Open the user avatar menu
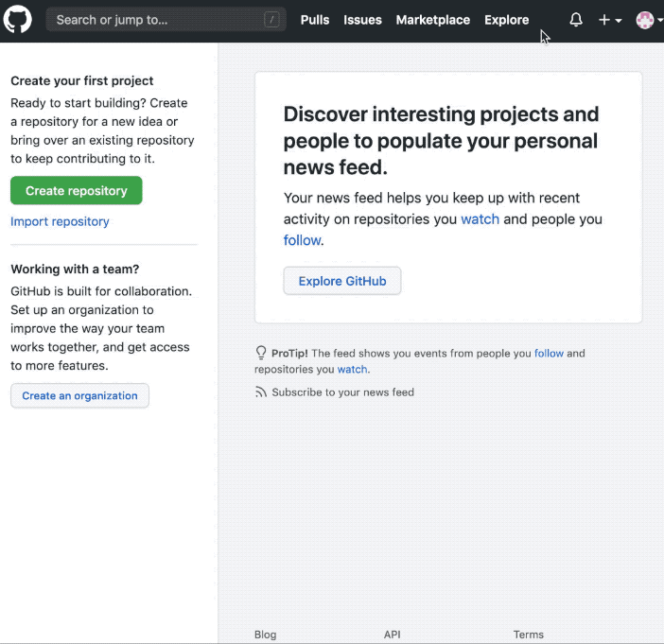The width and height of the screenshot is (664, 644). [649, 20]
